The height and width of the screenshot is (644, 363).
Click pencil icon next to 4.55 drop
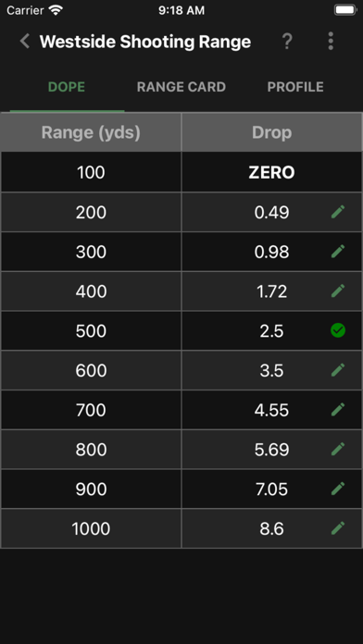pos(338,410)
